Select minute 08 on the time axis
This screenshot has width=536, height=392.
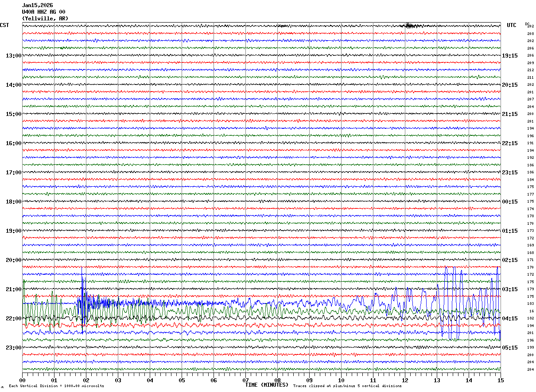click(277, 380)
